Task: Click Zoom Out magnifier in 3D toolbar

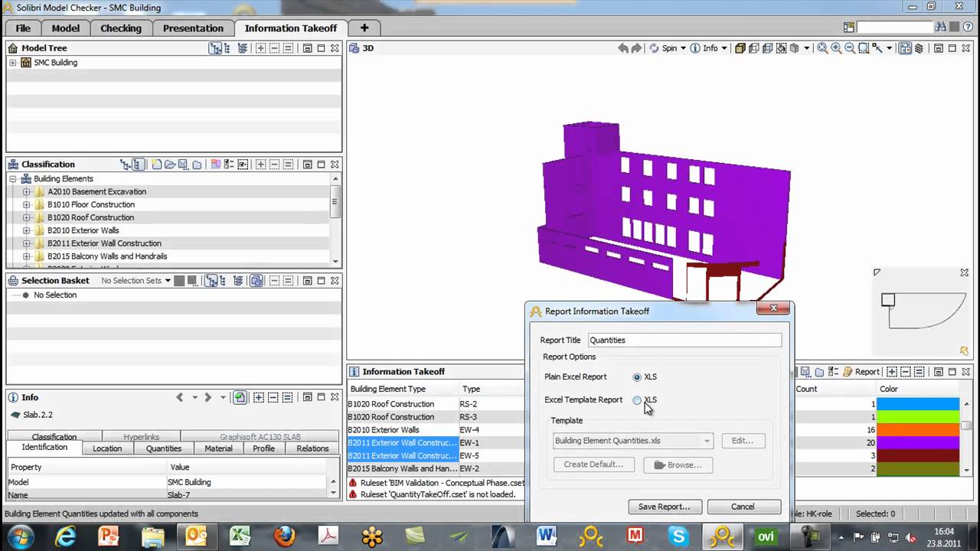Action: (x=850, y=48)
